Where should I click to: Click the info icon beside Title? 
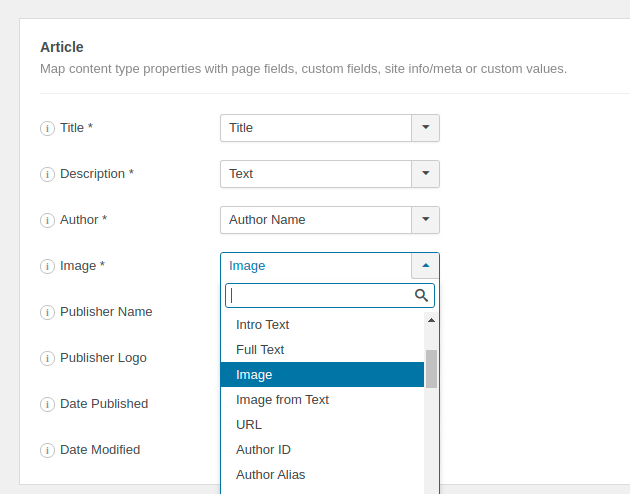[47, 128]
